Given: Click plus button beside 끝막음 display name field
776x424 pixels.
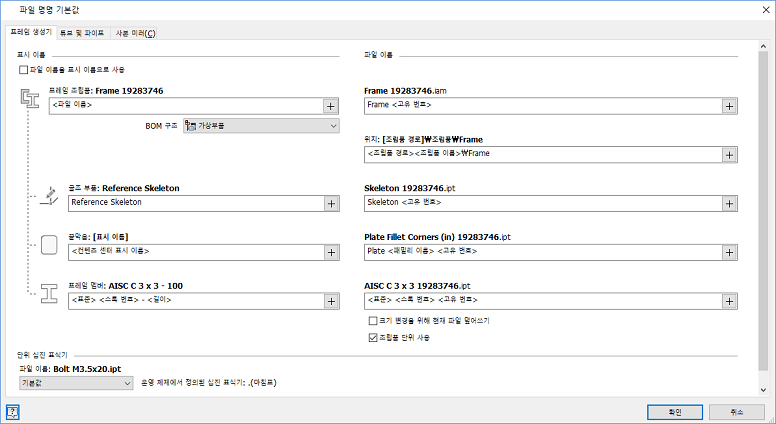Looking at the screenshot, I should coord(330,251).
